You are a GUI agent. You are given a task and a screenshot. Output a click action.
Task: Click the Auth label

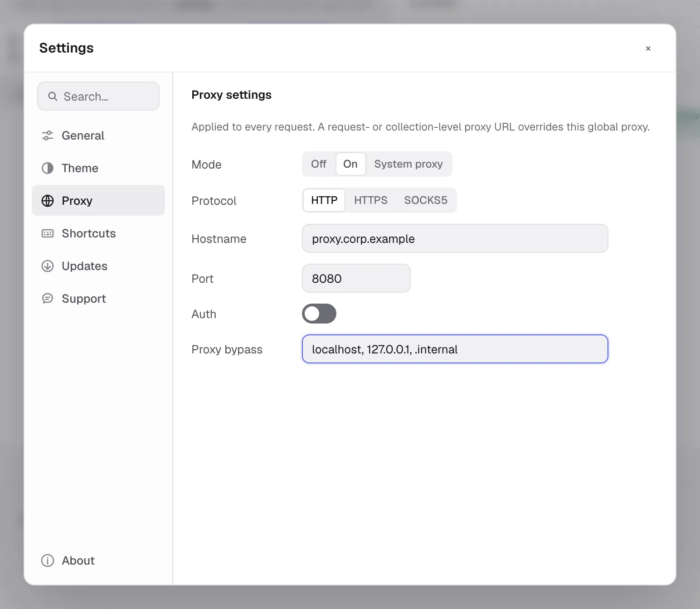click(x=204, y=314)
